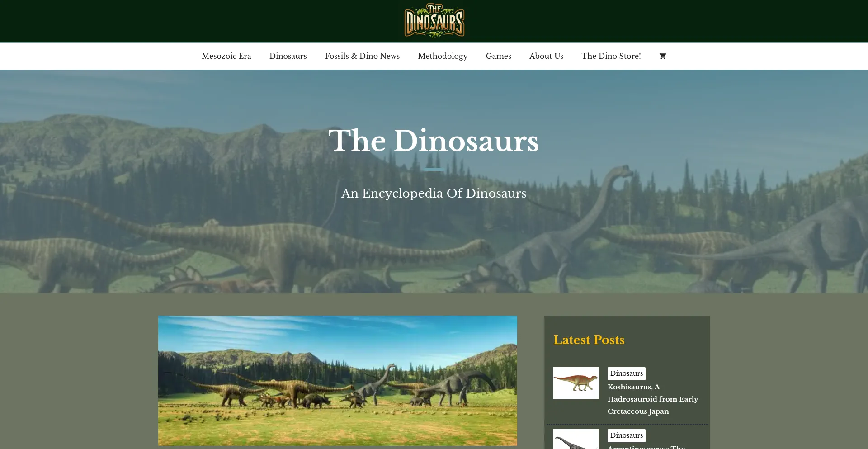The height and width of the screenshot is (449, 868).
Task: Click the An Encyclopedia Of Dinosaurs tagline
Action: tap(433, 193)
